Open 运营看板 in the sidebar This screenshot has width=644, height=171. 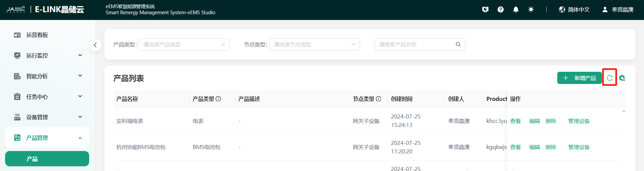click(37, 35)
